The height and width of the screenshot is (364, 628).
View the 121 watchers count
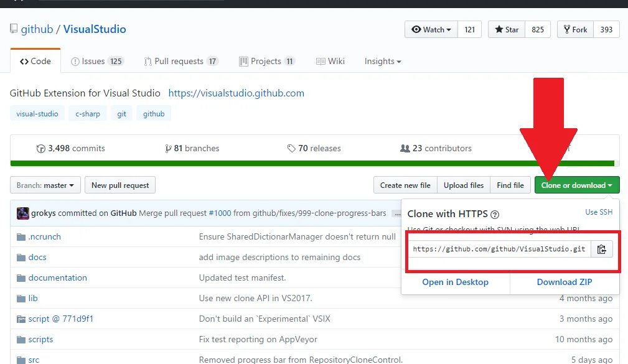tap(469, 30)
